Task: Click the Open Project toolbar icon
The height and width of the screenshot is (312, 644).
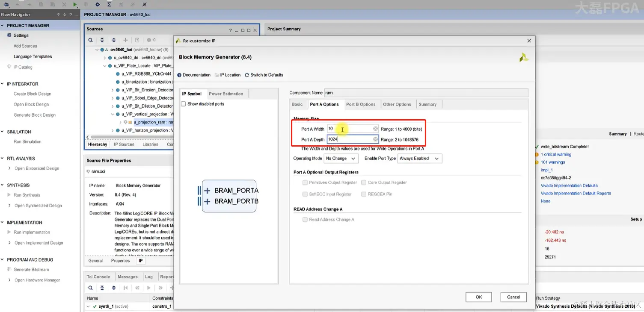Action: coord(6,4)
